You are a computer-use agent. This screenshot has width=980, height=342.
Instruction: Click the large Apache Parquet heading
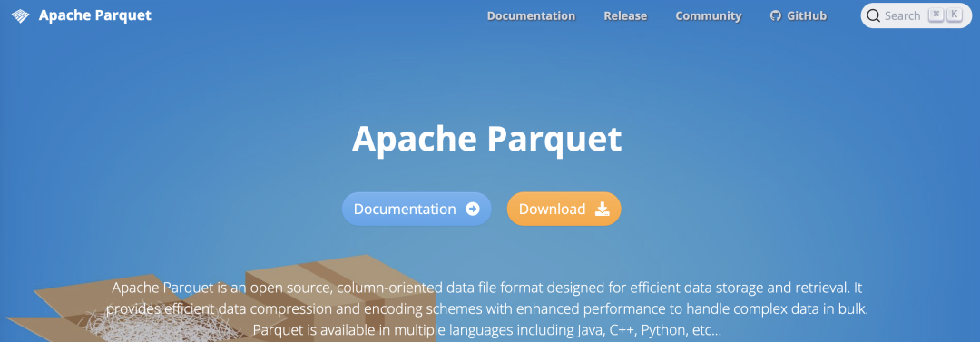pos(487,139)
